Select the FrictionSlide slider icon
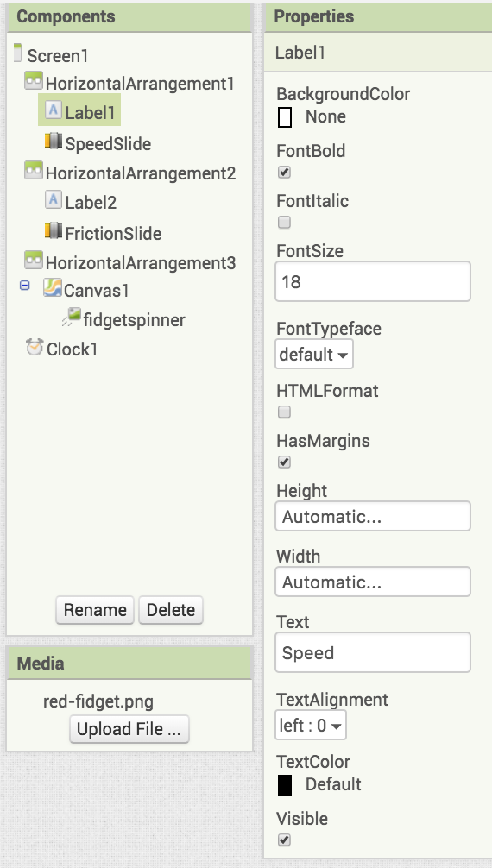 (54, 230)
